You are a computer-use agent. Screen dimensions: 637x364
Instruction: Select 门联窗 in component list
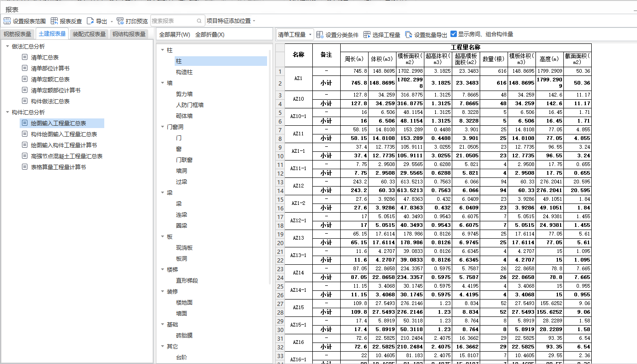(x=184, y=160)
